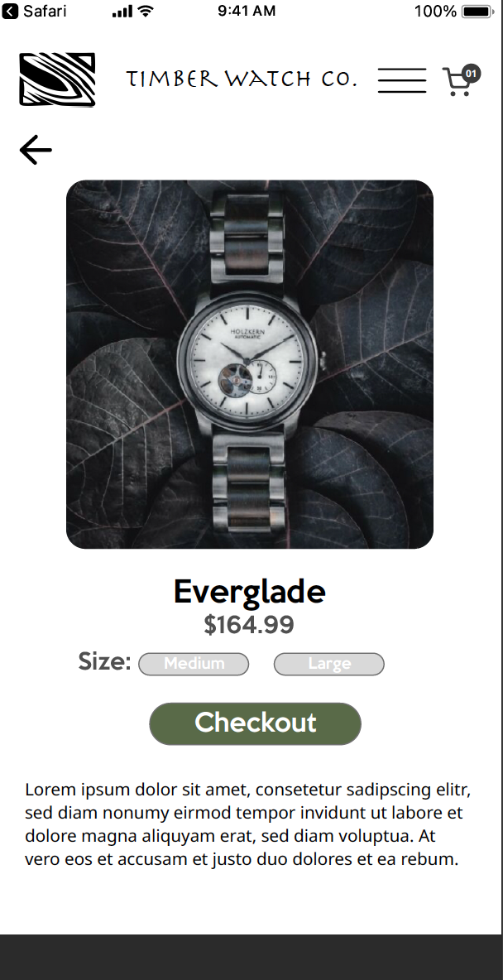This screenshot has width=503, height=980.
Task: Click the 9:41 AM clock display
Action: (247, 12)
